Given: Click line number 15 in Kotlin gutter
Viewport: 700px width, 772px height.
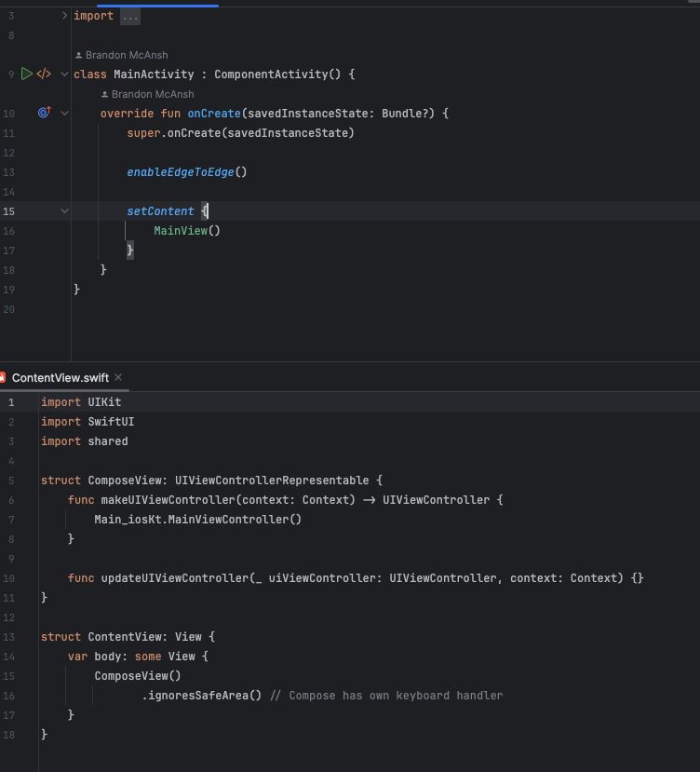Looking at the screenshot, I should click(9, 211).
